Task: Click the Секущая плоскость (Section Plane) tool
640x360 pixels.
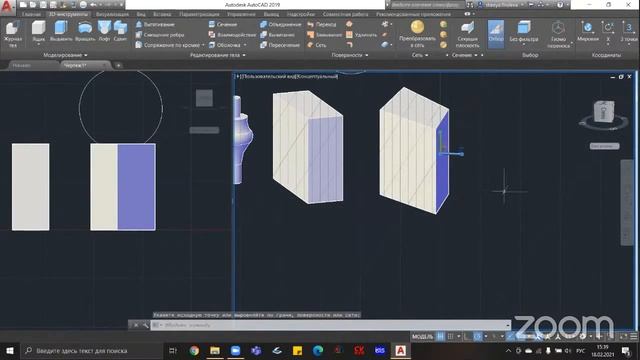Action: pyautogui.click(x=467, y=33)
